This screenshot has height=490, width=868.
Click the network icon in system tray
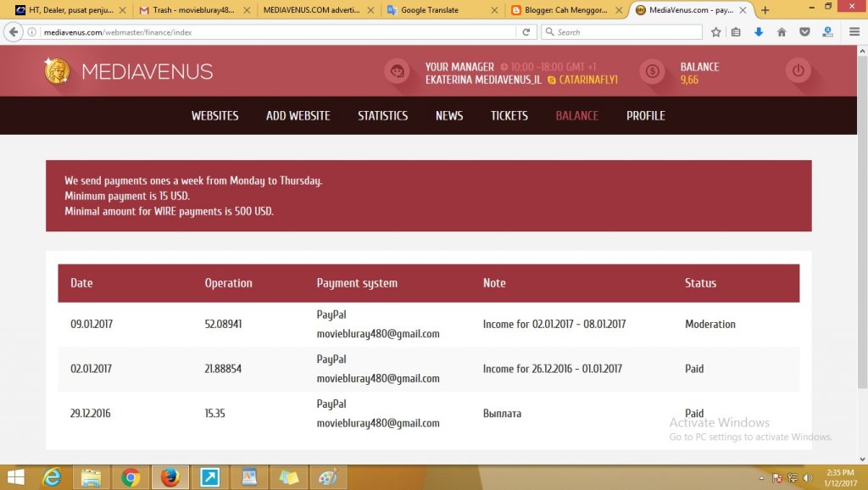(x=793, y=478)
